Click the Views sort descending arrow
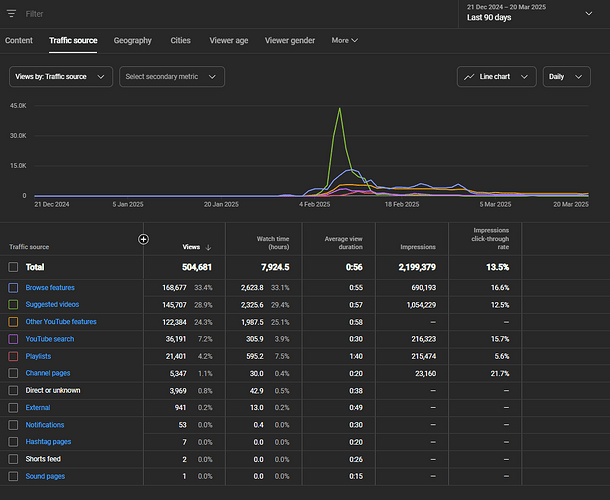 point(208,246)
